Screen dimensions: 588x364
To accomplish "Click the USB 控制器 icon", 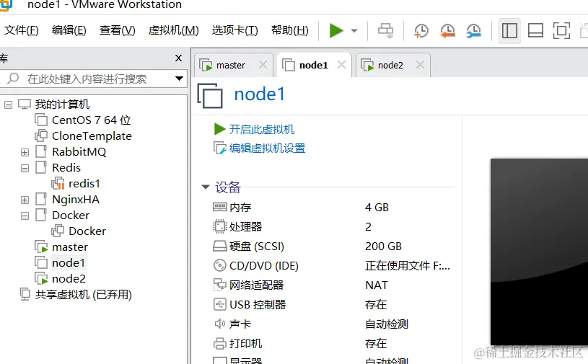I will [x=220, y=304].
